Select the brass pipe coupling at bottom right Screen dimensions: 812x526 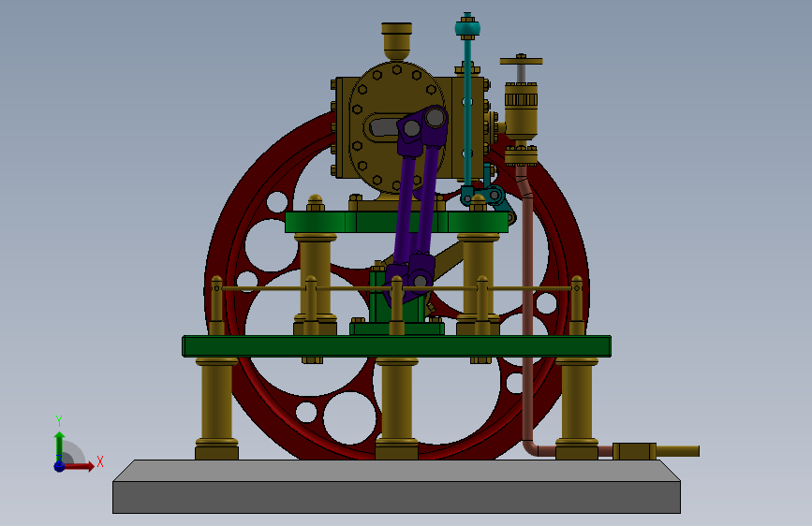(x=634, y=451)
